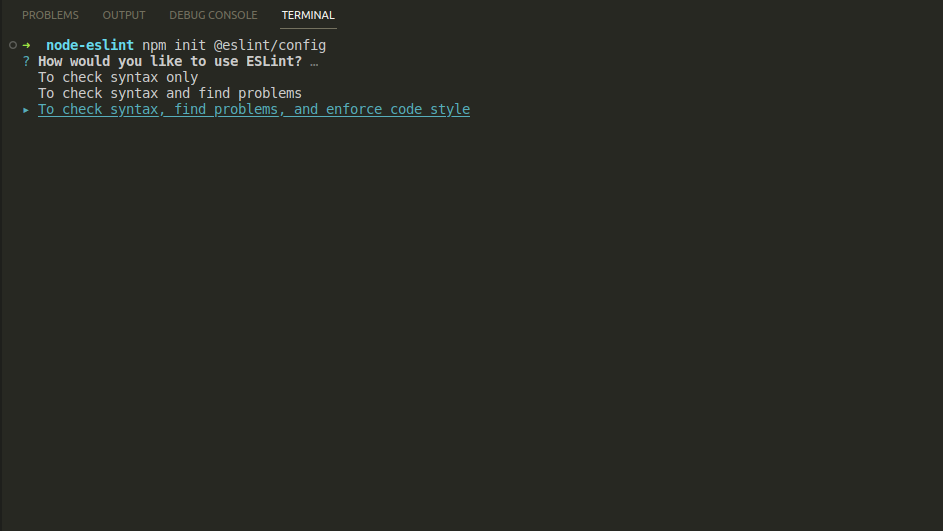Viewport: 943px width, 531px height.
Task: Click the selection pointer triangle
Action: pos(26,110)
